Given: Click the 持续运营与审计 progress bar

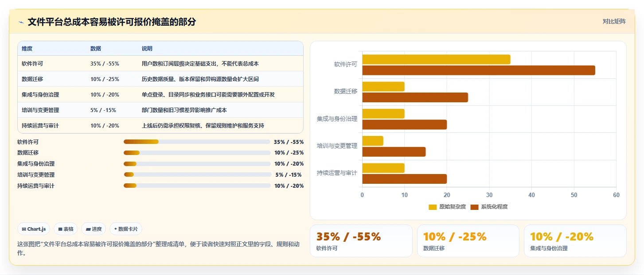Looking at the screenshot, I should click(x=197, y=186).
